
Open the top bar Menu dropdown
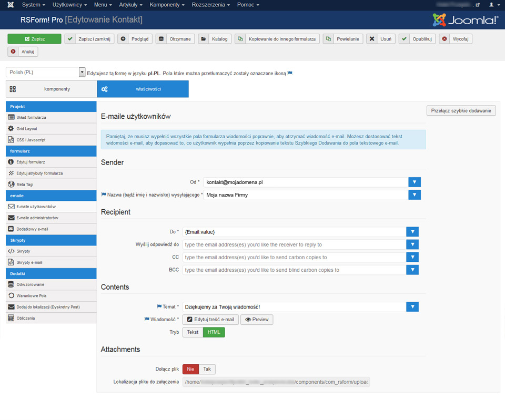pos(103,5)
